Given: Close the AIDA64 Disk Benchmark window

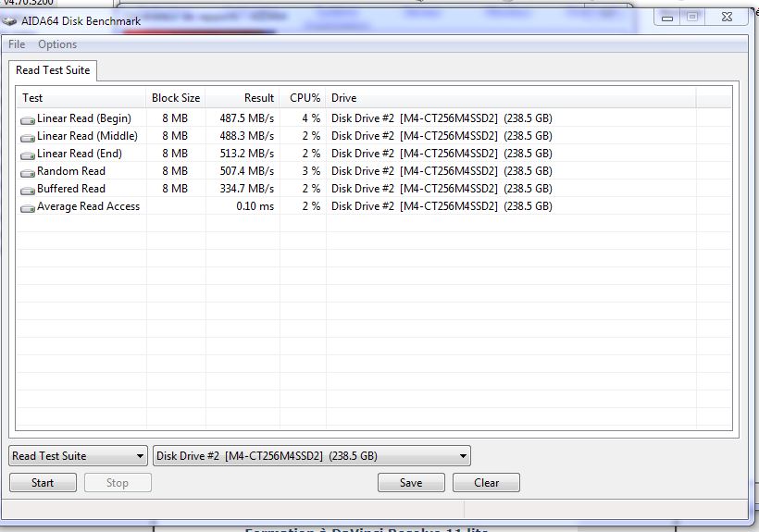Looking at the screenshot, I should [x=727, y=17].
